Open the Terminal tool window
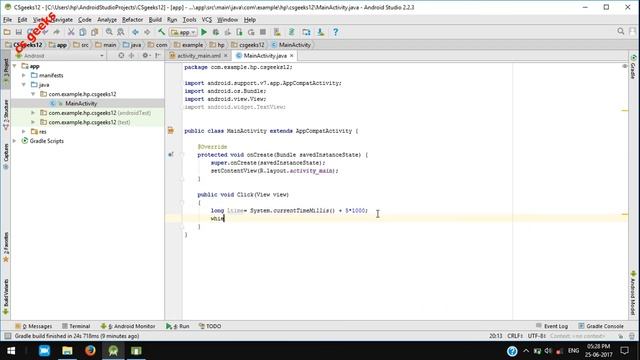The height and width of the screenshot is (360, 640). point(76,326)
